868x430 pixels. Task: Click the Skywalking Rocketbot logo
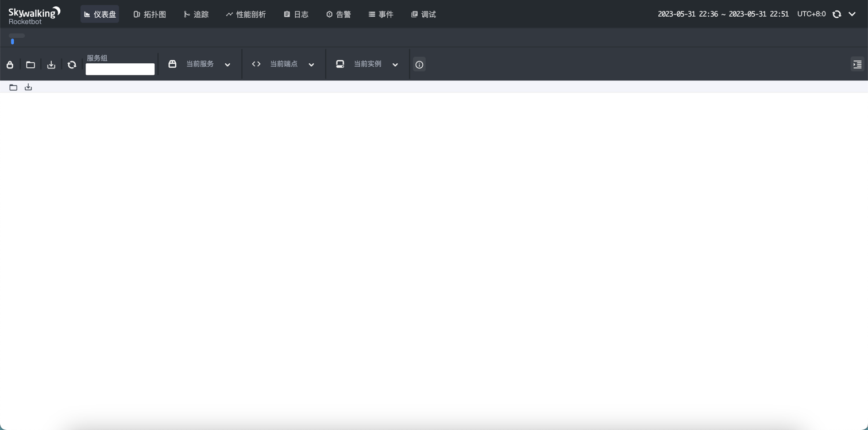[x=34, y=15]
